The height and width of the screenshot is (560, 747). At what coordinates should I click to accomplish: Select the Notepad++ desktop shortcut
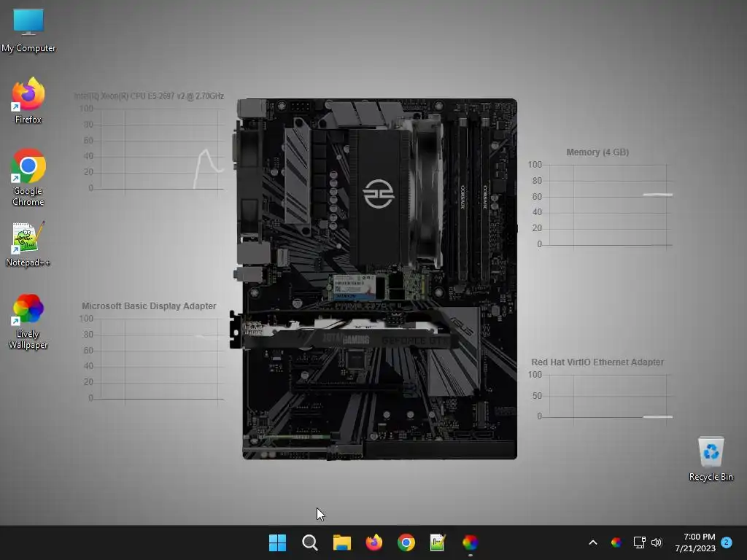[28, 244]
